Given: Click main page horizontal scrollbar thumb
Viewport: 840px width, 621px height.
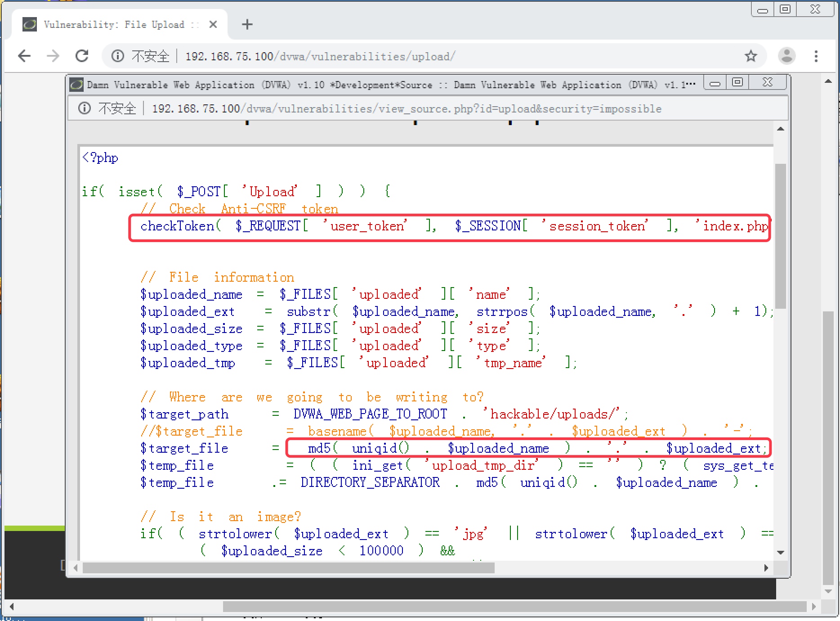Looking at the screenshot, I should pos(514,607).
